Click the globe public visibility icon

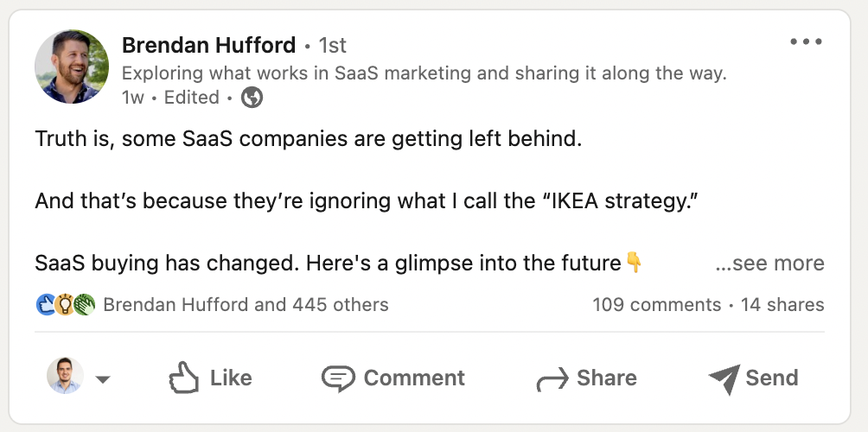(x=252, y=98)
